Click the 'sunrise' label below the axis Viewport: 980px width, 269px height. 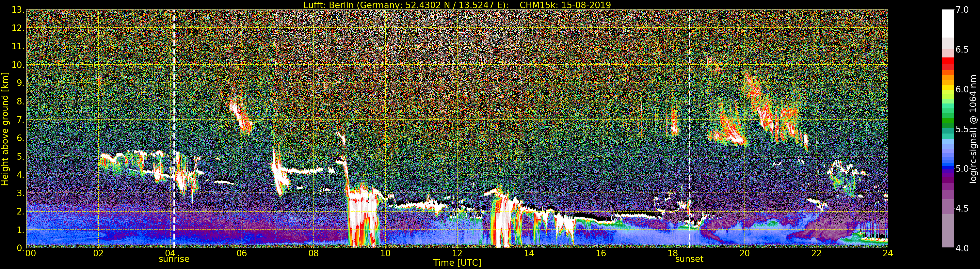174,259
